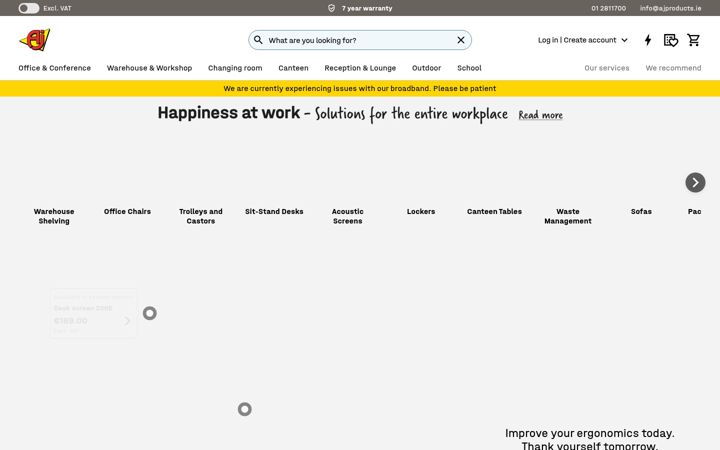This screenshot has width=720, height=450.
Task: Open the lightning quick order icon
Action: pos(648,40)
